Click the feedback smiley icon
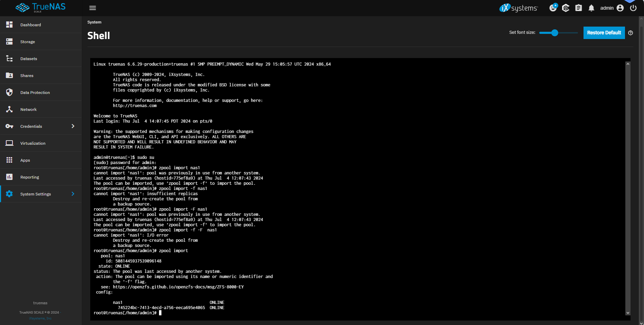 coord(553,8)
